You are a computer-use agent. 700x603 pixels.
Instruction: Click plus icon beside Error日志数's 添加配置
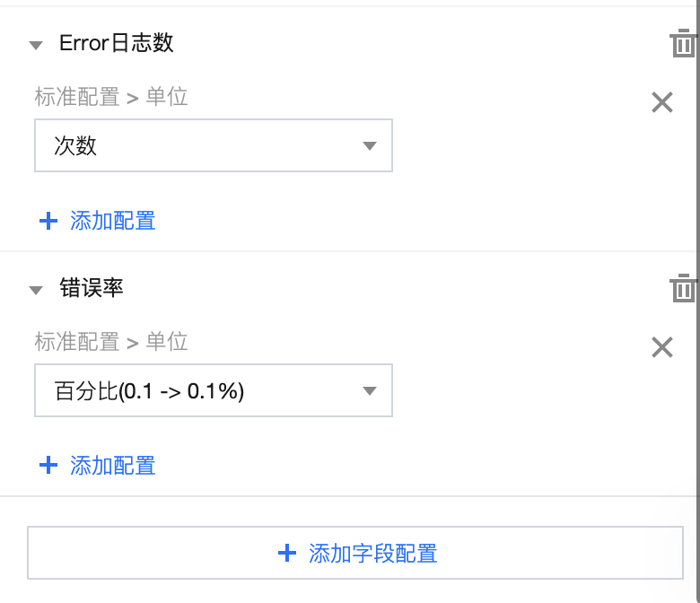pyautogui.click(x=48, y=221)
